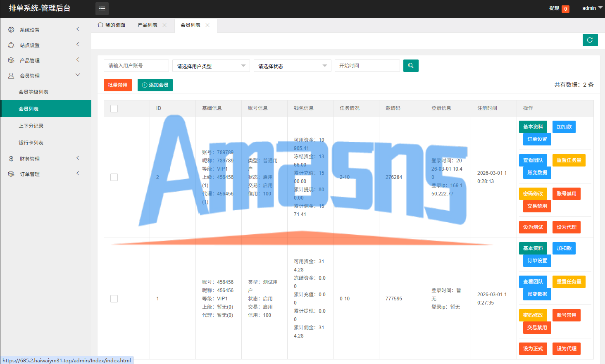The image size is (605, 364).
Task: Click the 批量禁用 button
Action: click(118, 85)
